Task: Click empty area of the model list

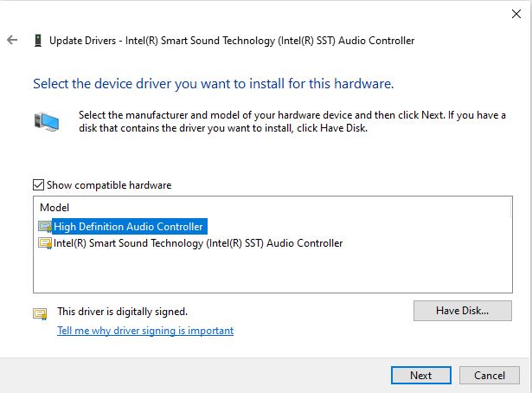Action: tap(272, 272)
